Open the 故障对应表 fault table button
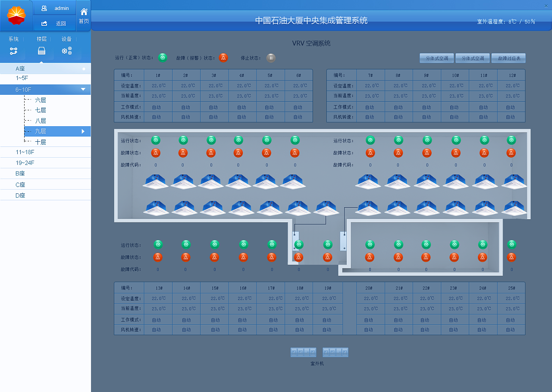Screen dimensions: 552x392 click(x=508, y=58)
